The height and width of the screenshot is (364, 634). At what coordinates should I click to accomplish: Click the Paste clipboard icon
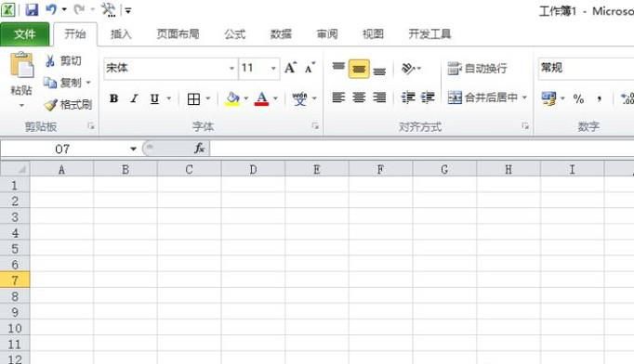[x=21, y=65]
